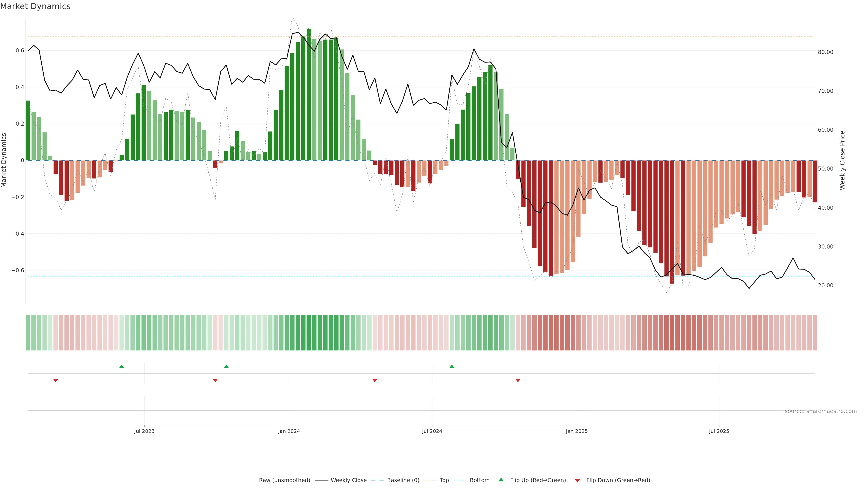868x488 pixels.
Task: Click the last red Flip Down marker before Jan 2025
Action: point(518,380)
